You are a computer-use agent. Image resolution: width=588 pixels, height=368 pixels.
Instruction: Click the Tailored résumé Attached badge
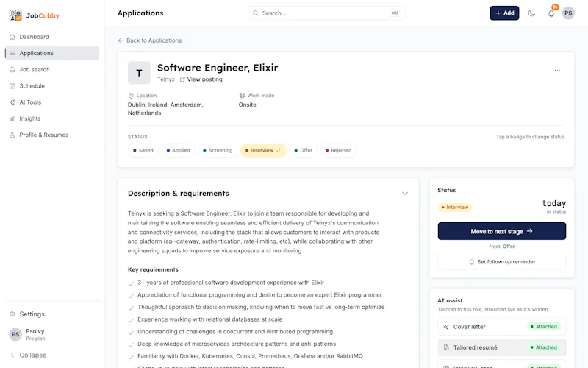coord(543,347)
